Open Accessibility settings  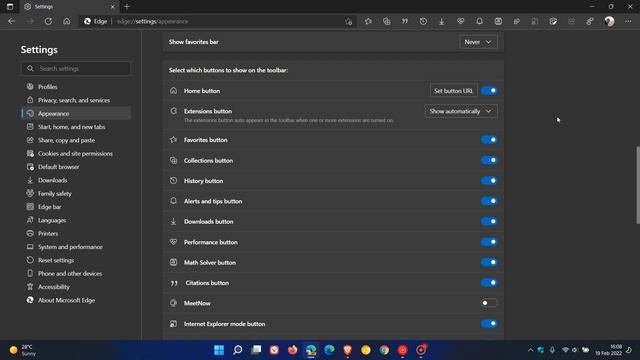click(76, 287)
